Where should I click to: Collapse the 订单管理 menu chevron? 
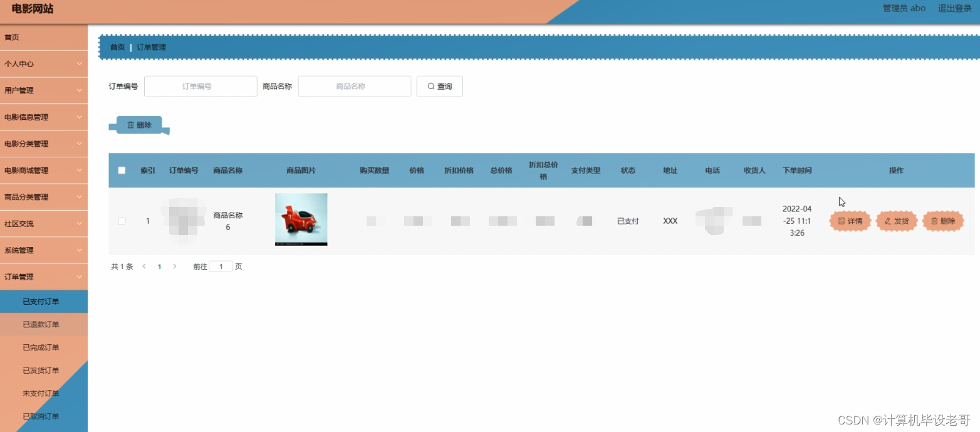tap(80, 277)
